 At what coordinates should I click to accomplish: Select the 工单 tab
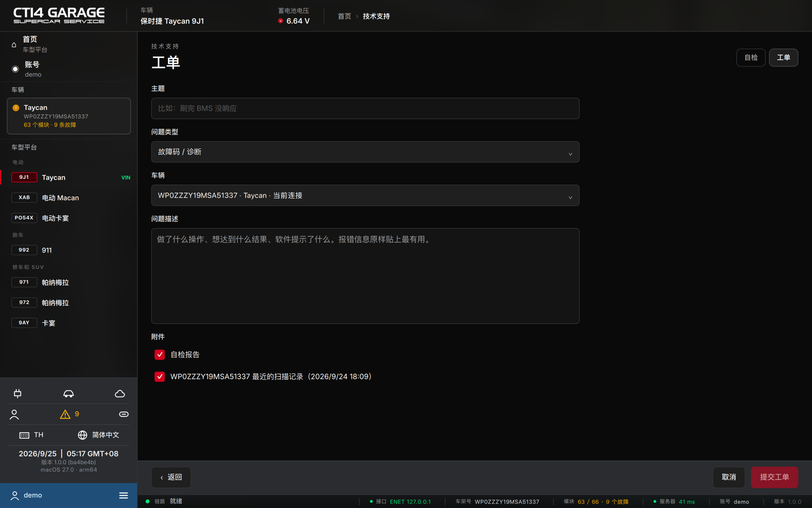pyautogui.click(x=784, y=57)
